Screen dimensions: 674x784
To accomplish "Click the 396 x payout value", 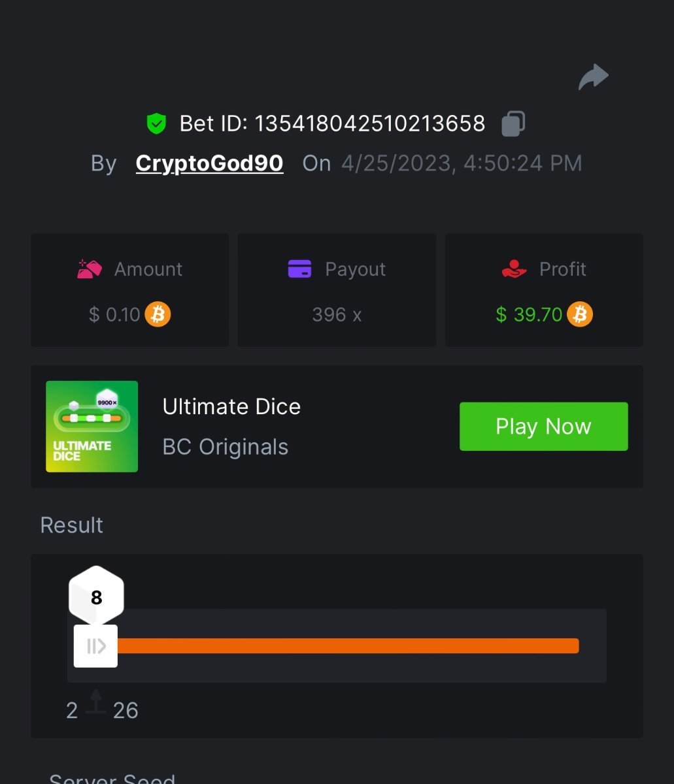I will point(337,314).
